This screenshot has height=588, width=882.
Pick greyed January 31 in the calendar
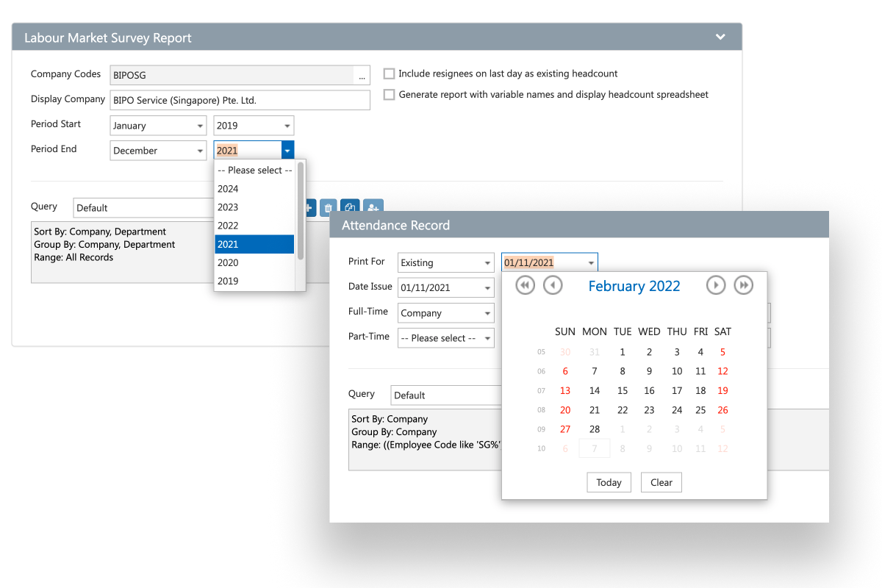tap(595, 352)
